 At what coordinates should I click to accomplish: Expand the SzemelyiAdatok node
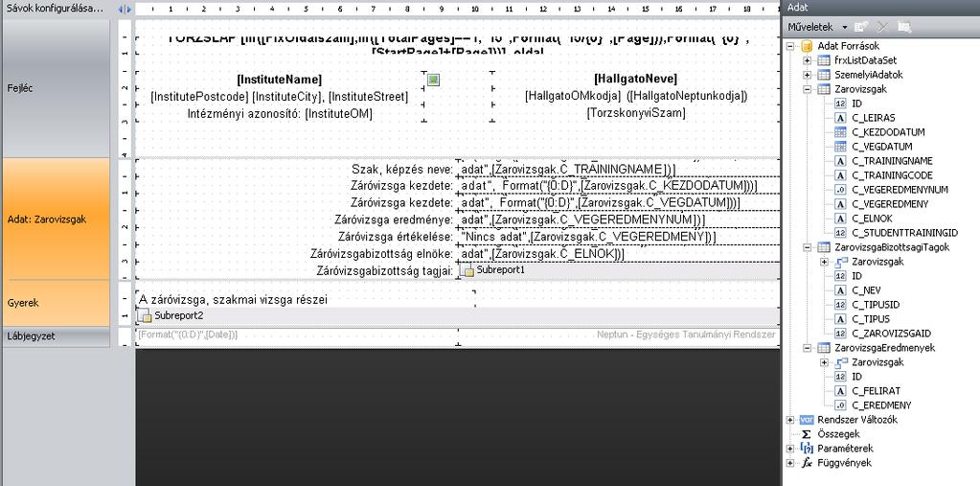pos(808,75)
